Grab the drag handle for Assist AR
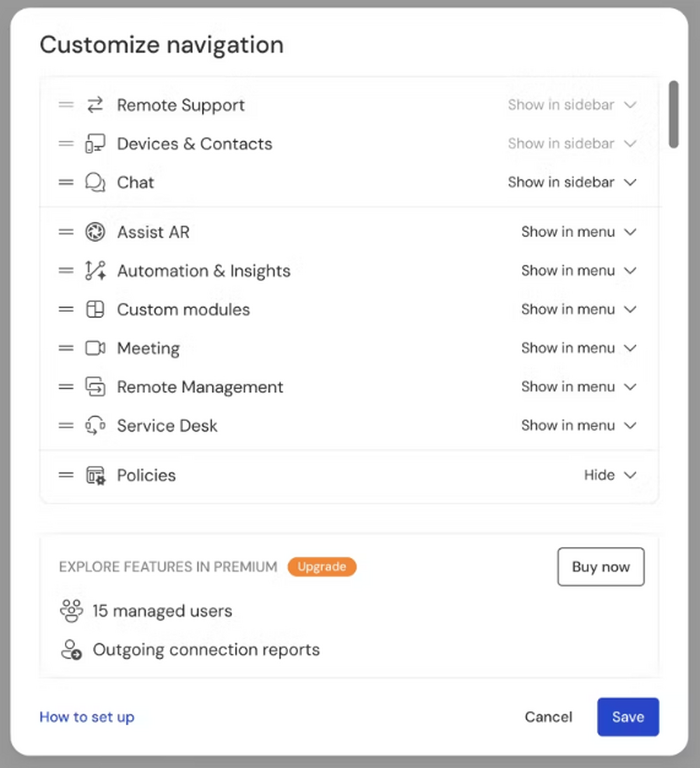Screen dimensions: 700x768 (x=66, y=232)
